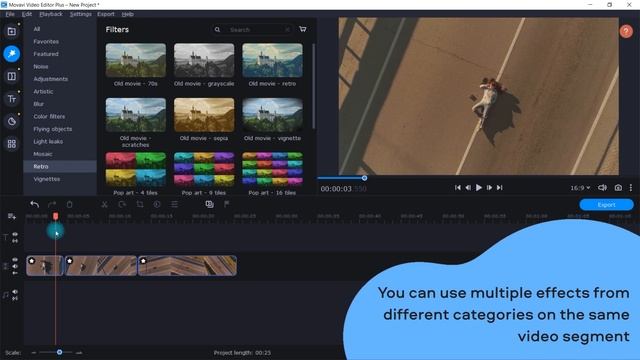Open color adjustments tool icon
640x360 pixels.
157,204
